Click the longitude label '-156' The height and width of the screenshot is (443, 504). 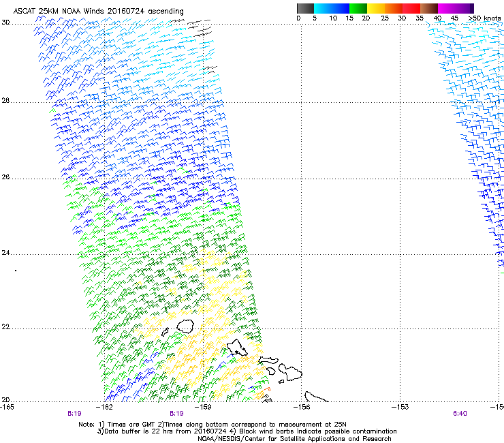(302, 407)
